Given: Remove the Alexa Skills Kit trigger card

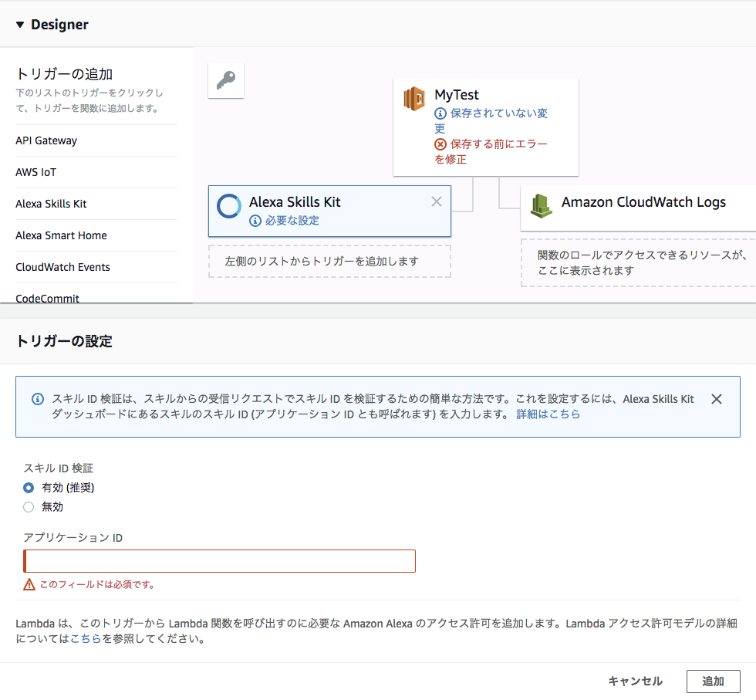Looking at the screenshot, I should 437,201.
